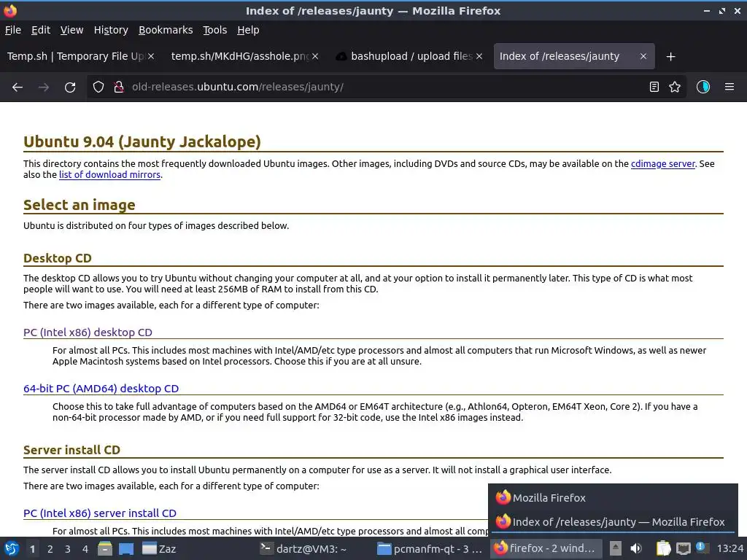Show site security info via padlock icon
The height and width of the screenshot is (560, 747).
point(119,87)
